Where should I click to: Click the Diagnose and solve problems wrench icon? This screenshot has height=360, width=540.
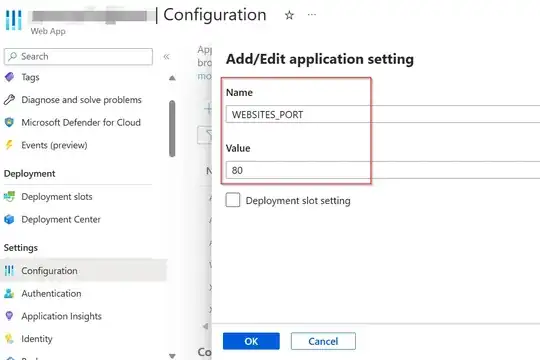pos(10,100)
